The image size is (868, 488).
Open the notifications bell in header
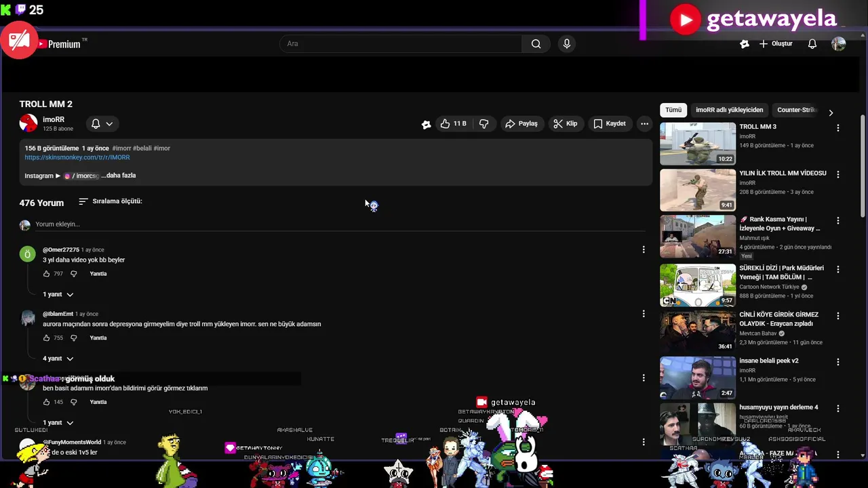coord(812,44)
